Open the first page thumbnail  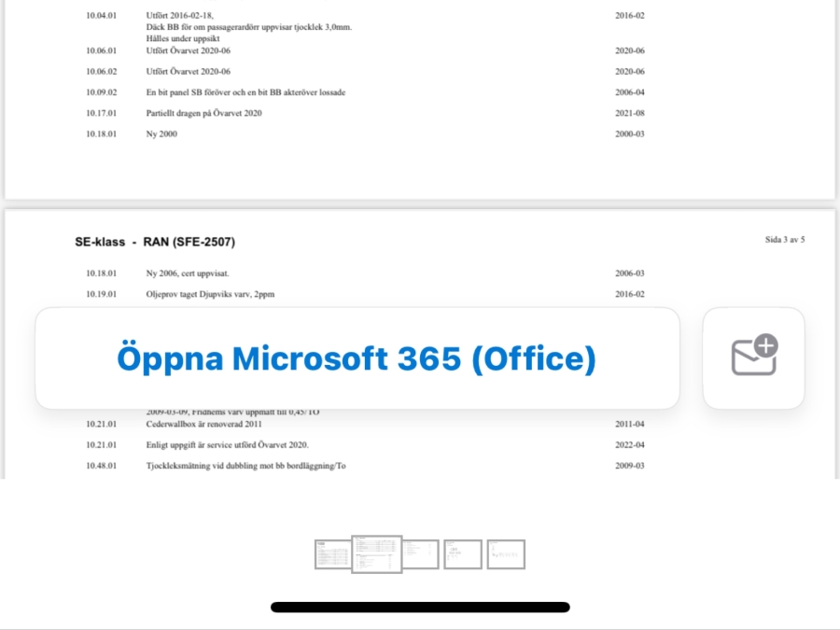[x=332, y=554]
